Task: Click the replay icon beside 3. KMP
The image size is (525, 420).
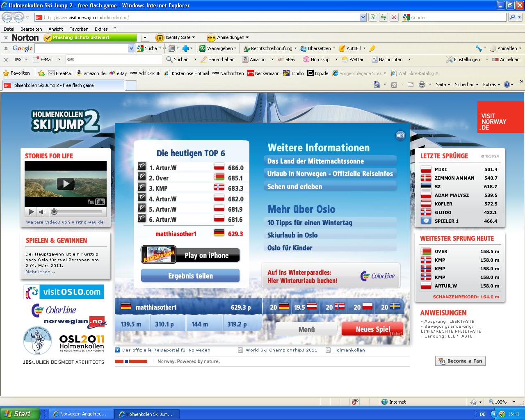Action: point(142,187)
